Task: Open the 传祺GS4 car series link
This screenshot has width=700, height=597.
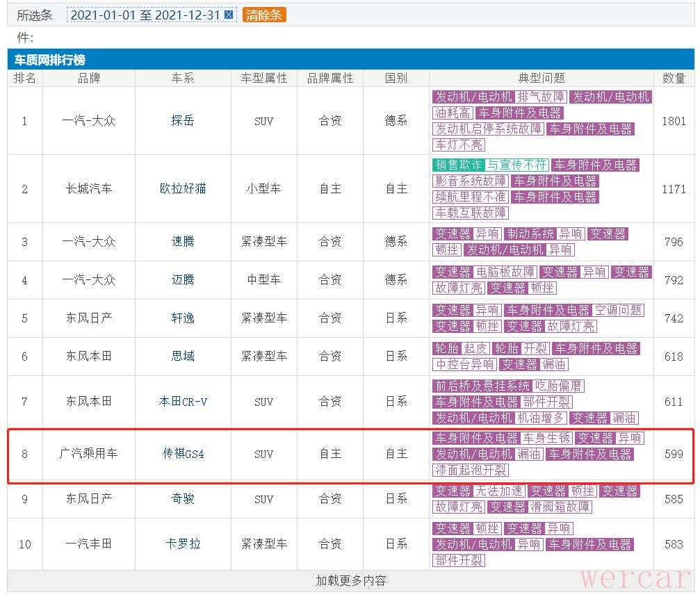Action: click(183, 454)
